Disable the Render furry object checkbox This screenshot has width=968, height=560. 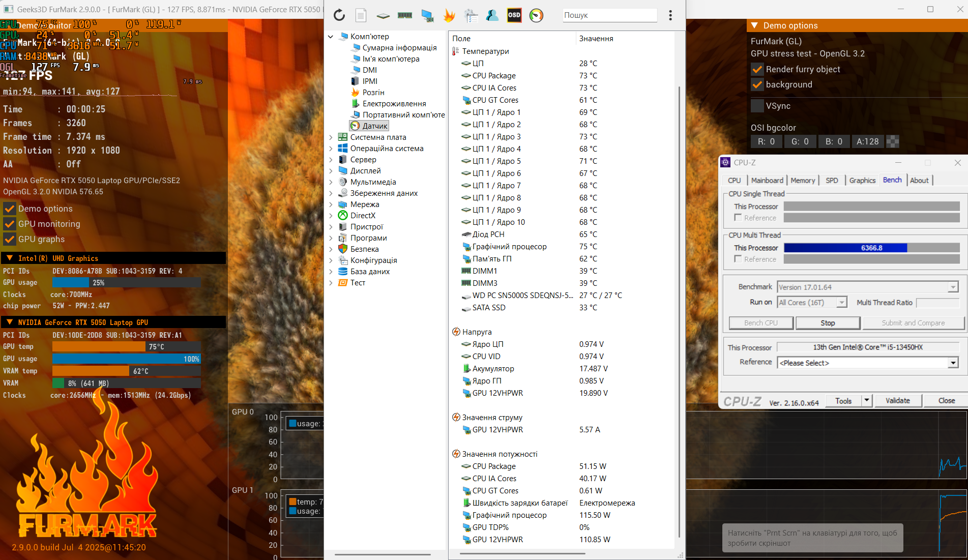click(757, 69)
